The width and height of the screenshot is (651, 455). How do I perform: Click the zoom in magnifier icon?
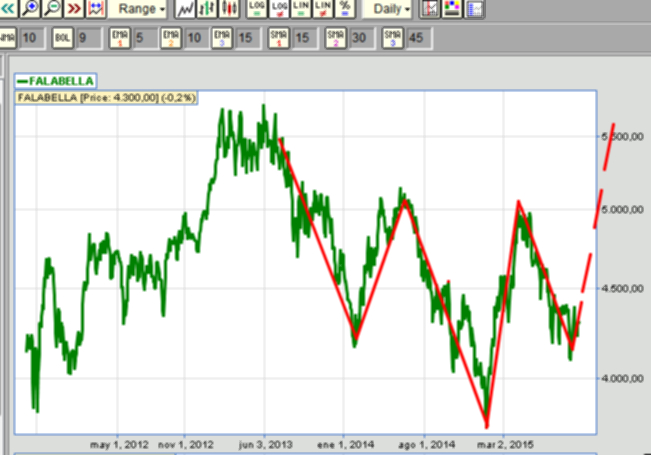point(30,8)
